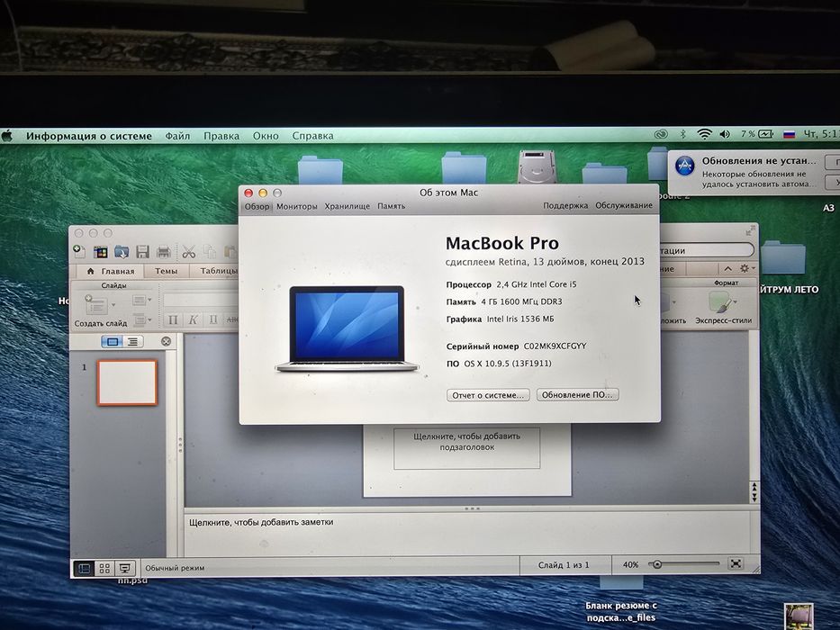Click the Wi-Fi menu bar icon
This screenshot has width=840, height=630.
(x=704, y=134)
